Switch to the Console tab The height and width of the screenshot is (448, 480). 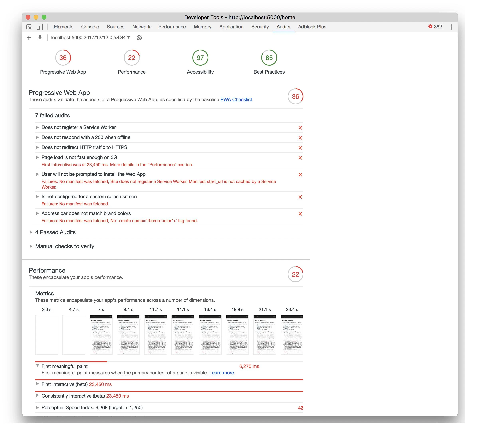tap(90, 27)
